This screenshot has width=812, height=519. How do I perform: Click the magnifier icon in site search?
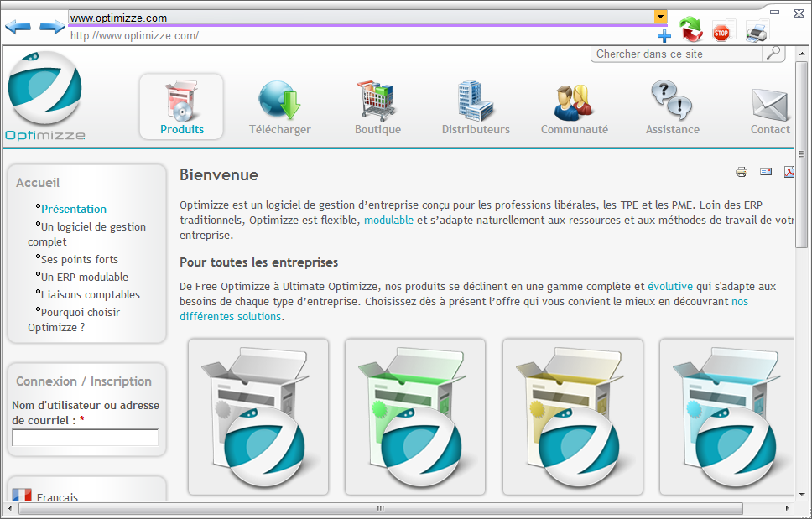tap(773, 54)
